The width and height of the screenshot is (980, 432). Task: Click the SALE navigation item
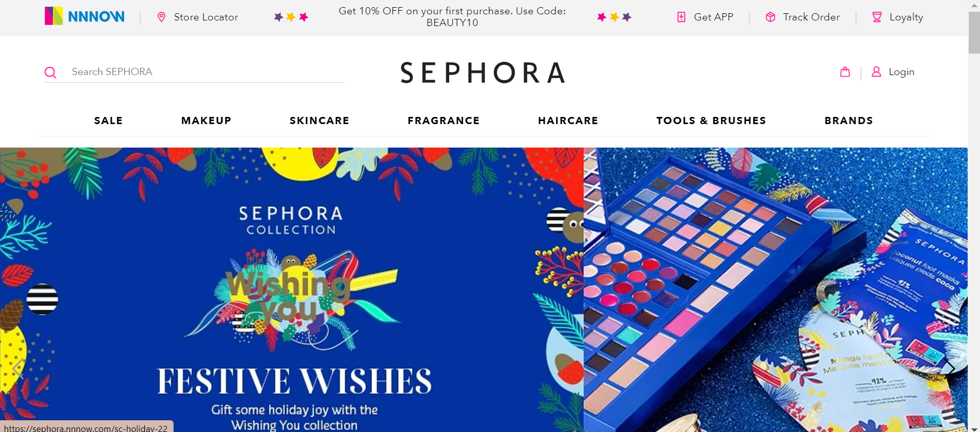pos(108,121)
